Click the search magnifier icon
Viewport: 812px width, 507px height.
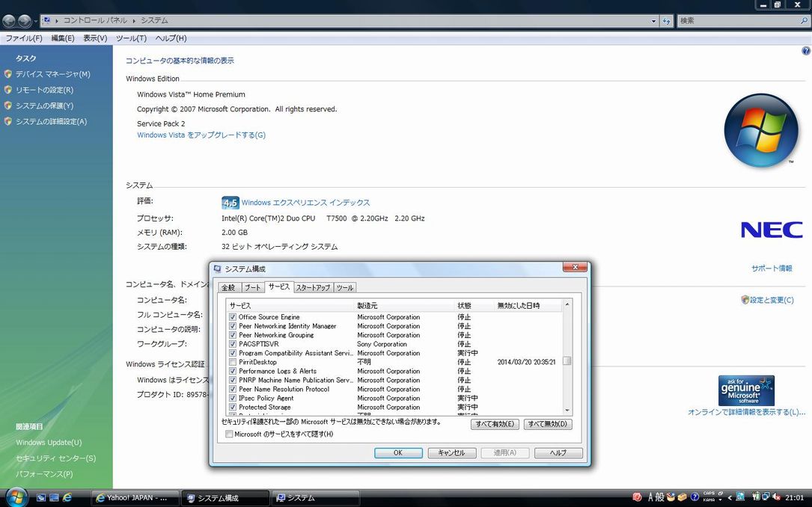[x=804, y=21]
